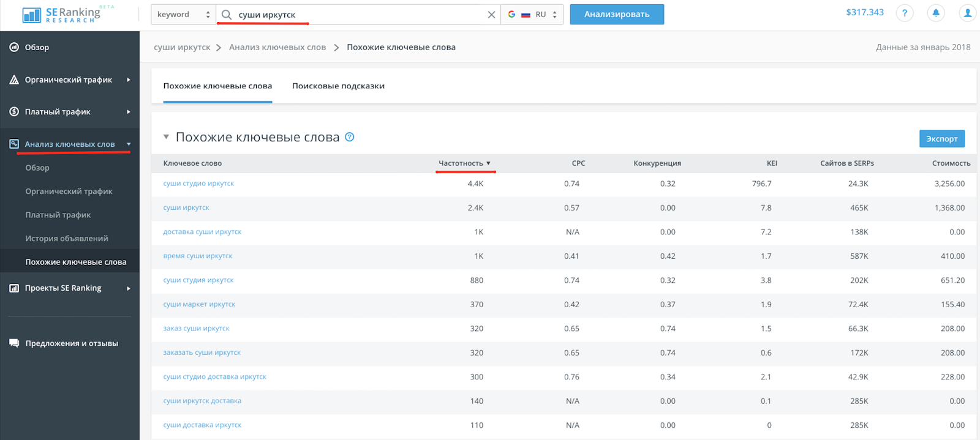The image size is (980, 440).
Task: Open keyword суши иркутск доставка
Action: tap(202, 401)
